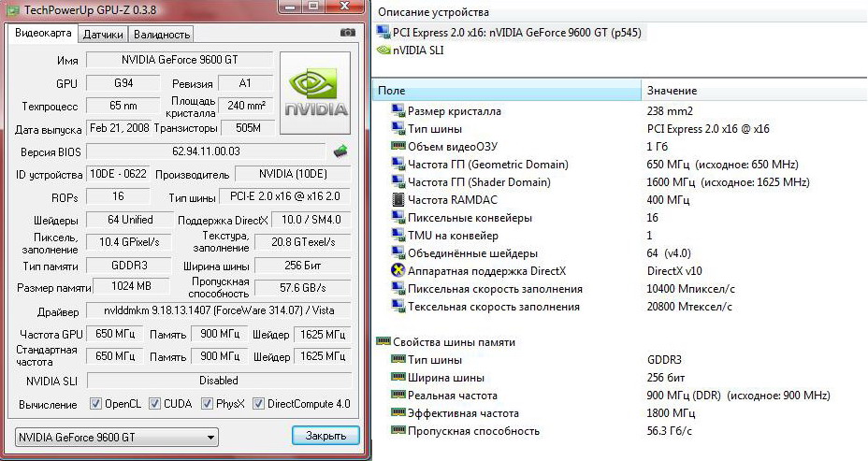Click icon beside Объединённые шейдеры
Screen dimensions: 868x461
(398, 252)
